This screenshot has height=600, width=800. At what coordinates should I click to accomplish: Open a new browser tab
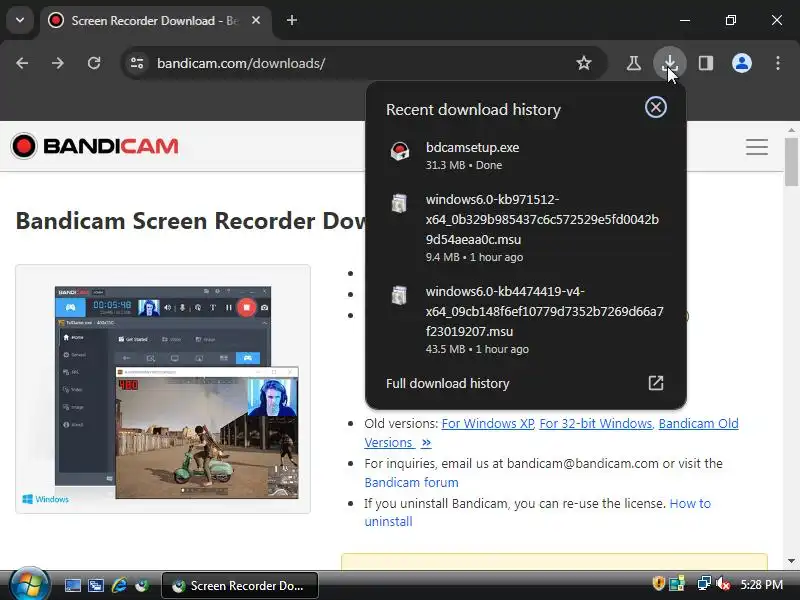click(292, 20)
